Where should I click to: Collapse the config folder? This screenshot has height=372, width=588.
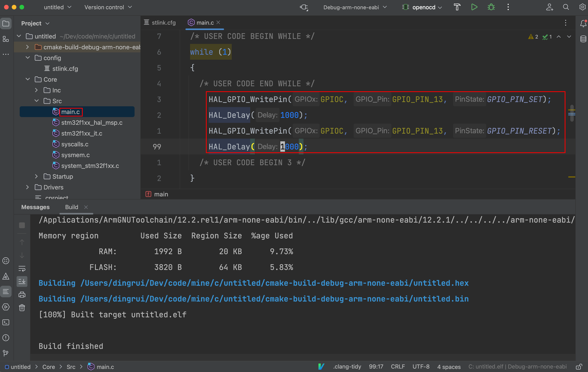pos(27,58)
